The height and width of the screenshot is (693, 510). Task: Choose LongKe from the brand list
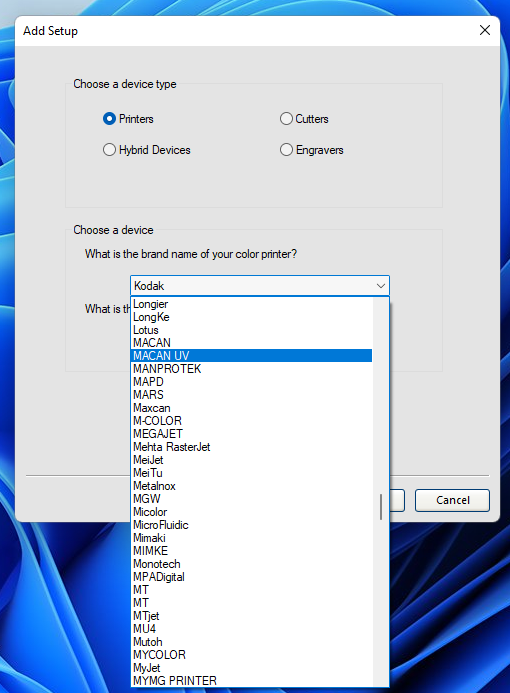tap(251, 317)
